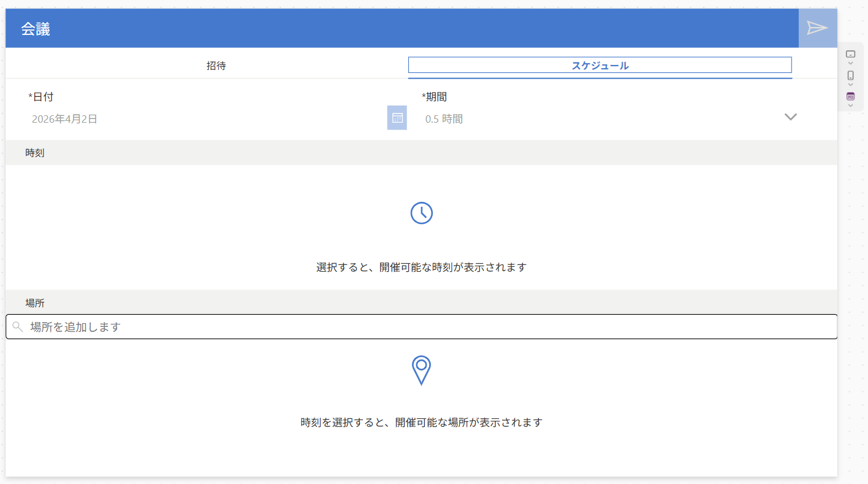Image resolution: width=868 pixels, height=484 pixels.
Task: Select the phone preview icon
Action: tap(850, 75)
